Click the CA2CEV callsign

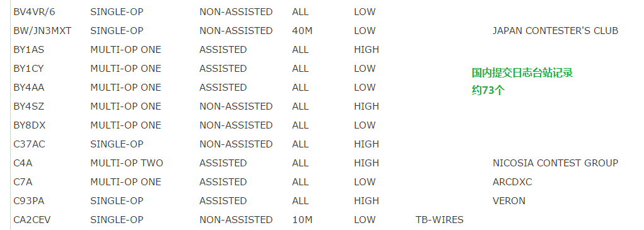point(32,220)
